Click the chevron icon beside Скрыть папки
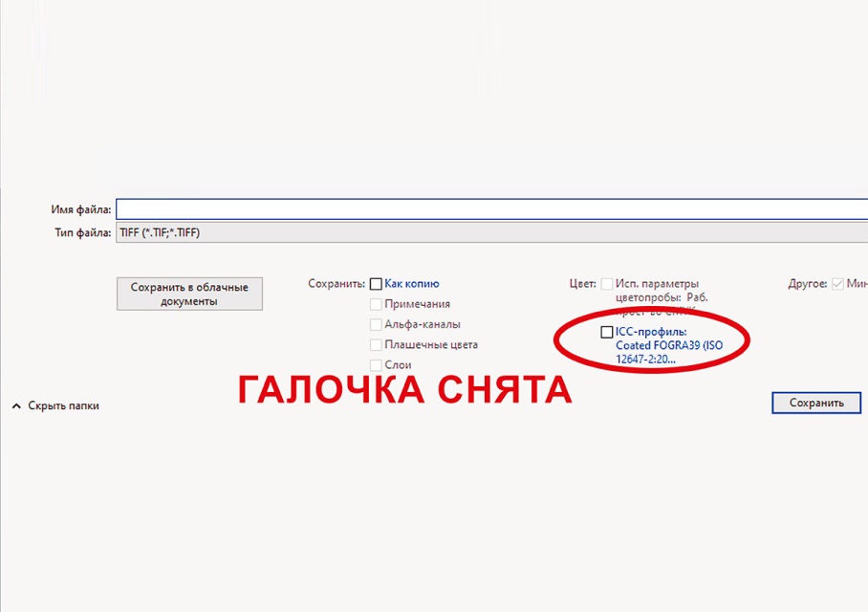 (x=16, y=406)
